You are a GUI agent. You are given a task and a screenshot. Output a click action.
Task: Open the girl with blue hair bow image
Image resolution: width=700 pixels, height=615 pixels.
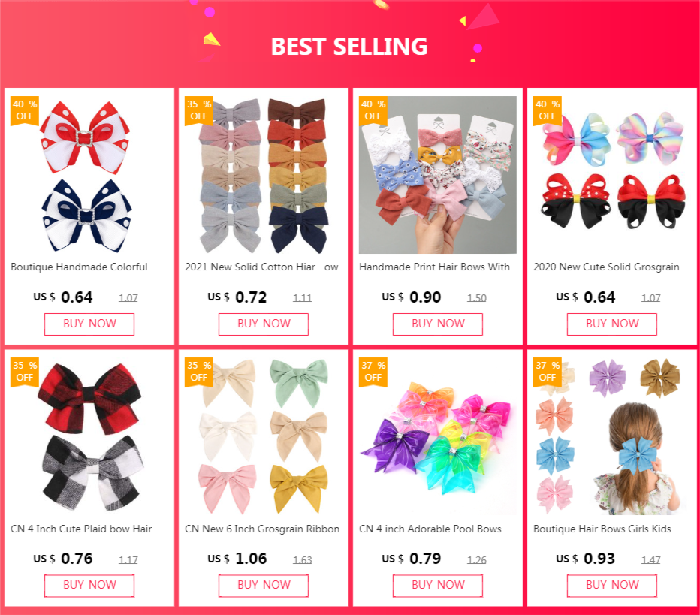(x=612, y=436)
